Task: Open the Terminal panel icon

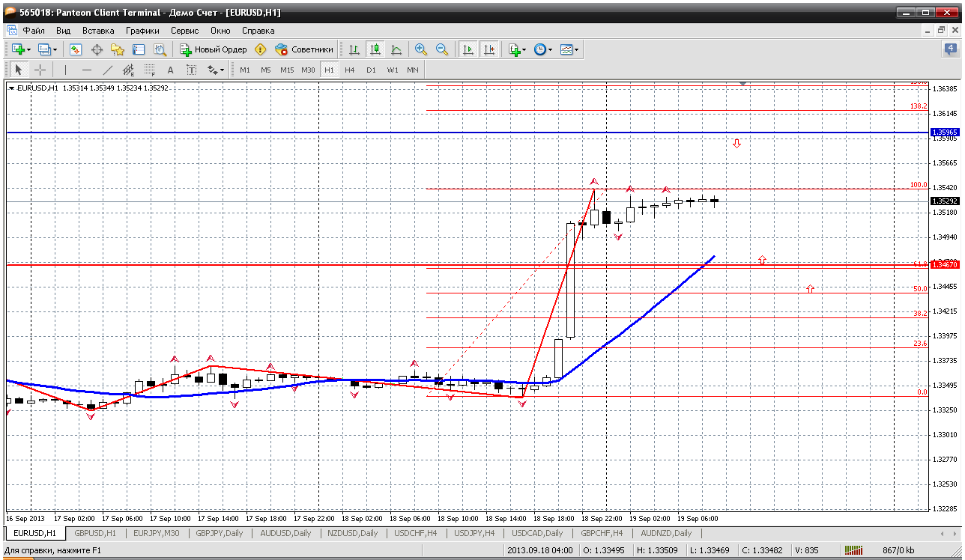Action: pos(139,49)
